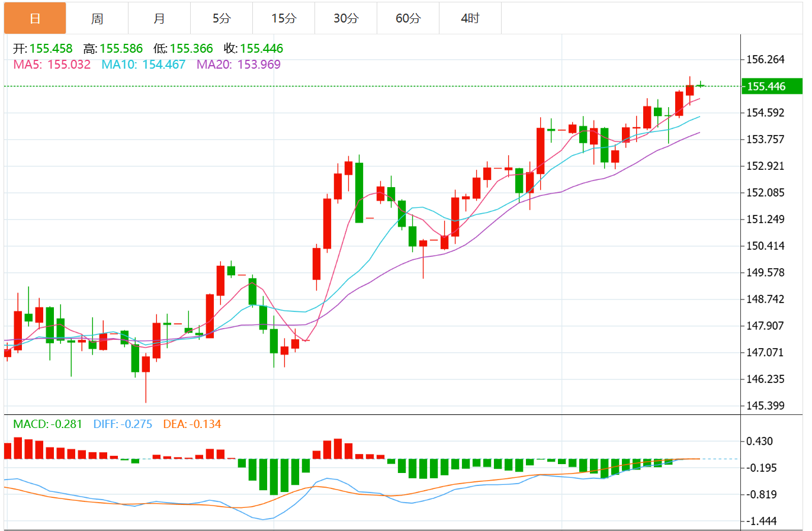Click the 152.921 price axis label

765,166
